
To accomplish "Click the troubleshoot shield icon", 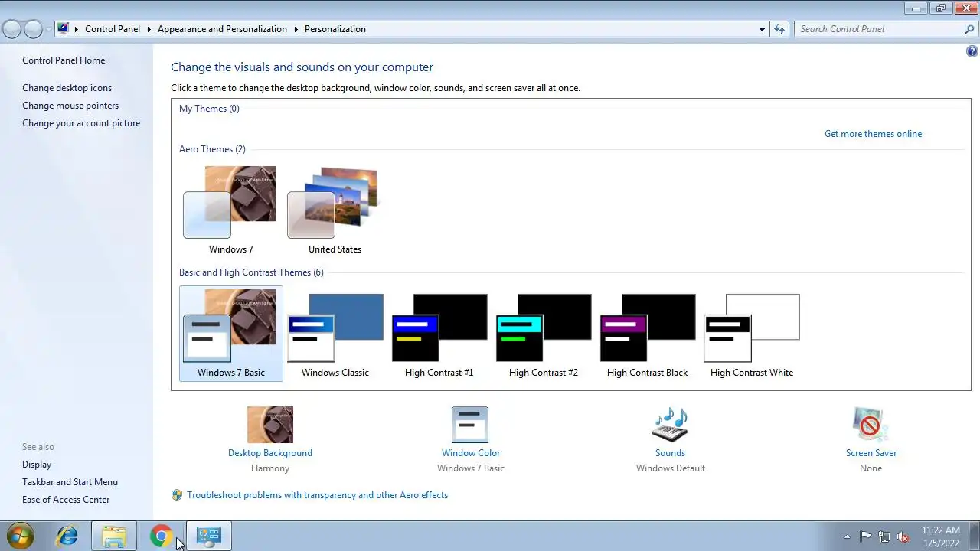I will click(177, 495).
